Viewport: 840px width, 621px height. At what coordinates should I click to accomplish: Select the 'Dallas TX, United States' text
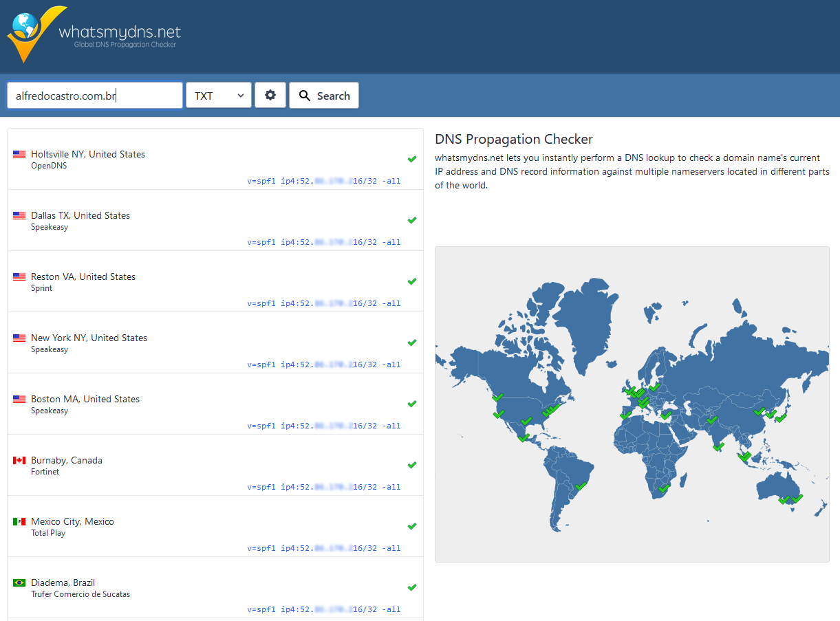[x=80, y=216]
